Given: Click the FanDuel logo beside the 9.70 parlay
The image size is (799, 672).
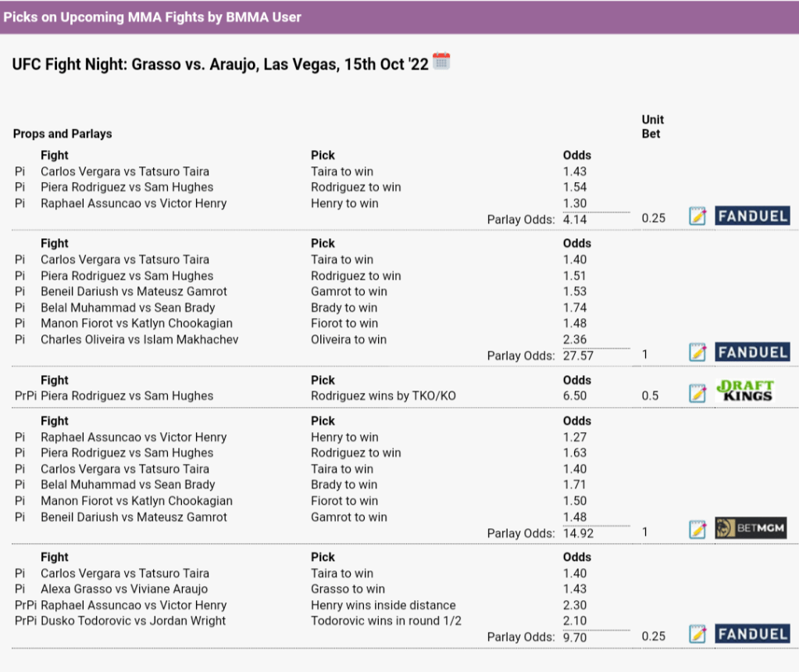Looking at the screenshot, I should tap(752, 634).
